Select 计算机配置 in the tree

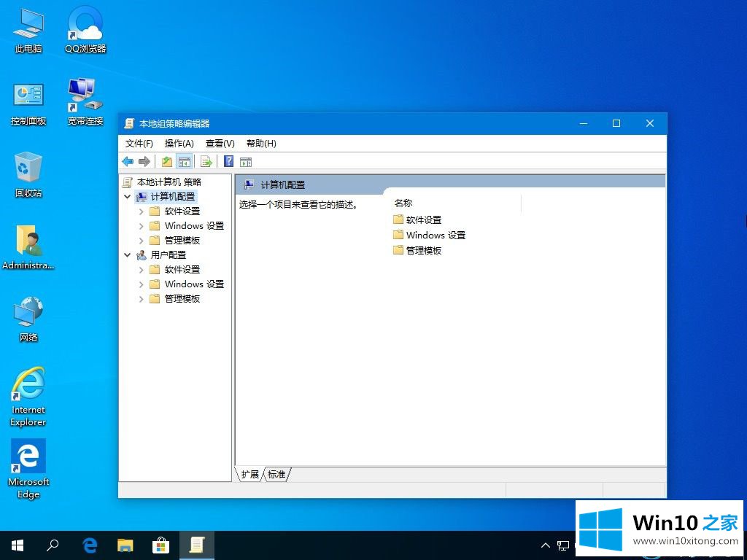pos(173,196)
